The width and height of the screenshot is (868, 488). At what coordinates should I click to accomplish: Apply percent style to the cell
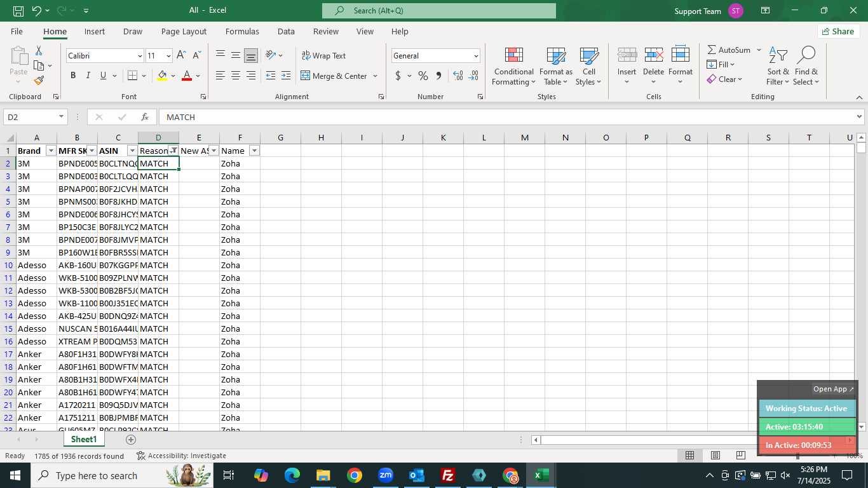[x=423, y=76]
